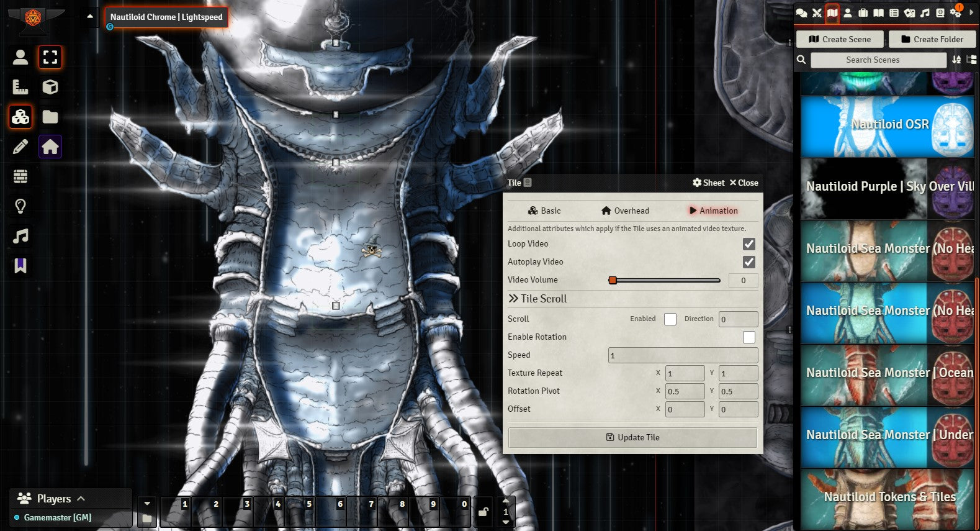Switch to the Basic tile tab
Screen dimensions: 980x531
544,211
